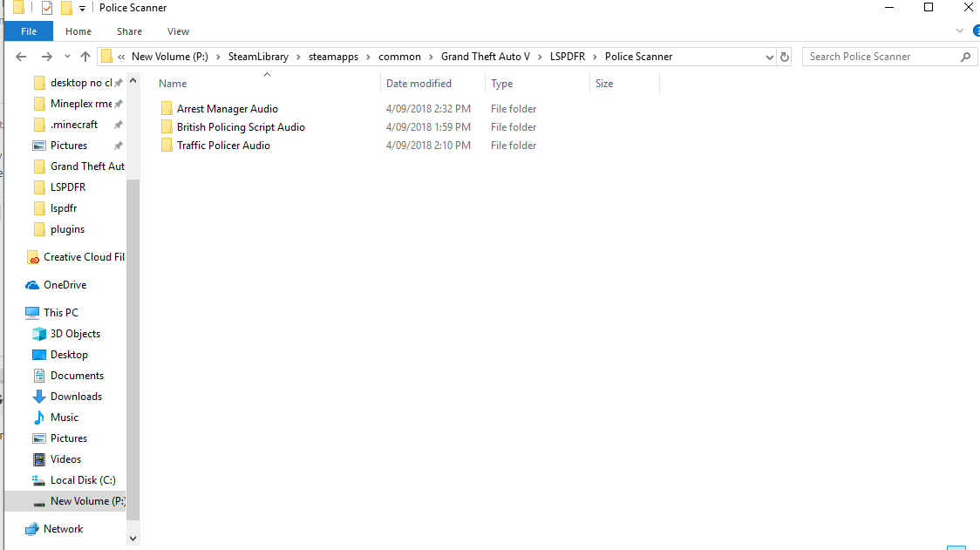The height and width of the screenshot is (550, 980).
Task: Open Customize Quick Access Toolbar dropdown
Action: 82,9
